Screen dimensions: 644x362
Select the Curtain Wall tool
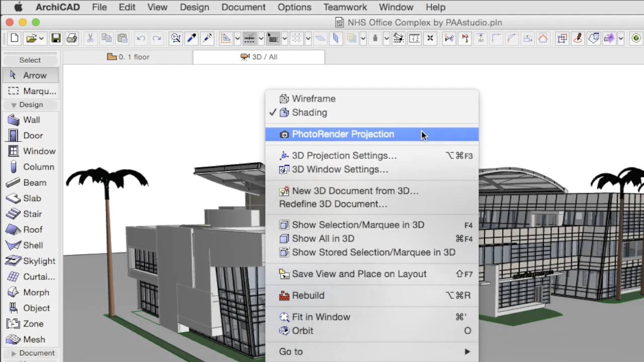[31, 277]
